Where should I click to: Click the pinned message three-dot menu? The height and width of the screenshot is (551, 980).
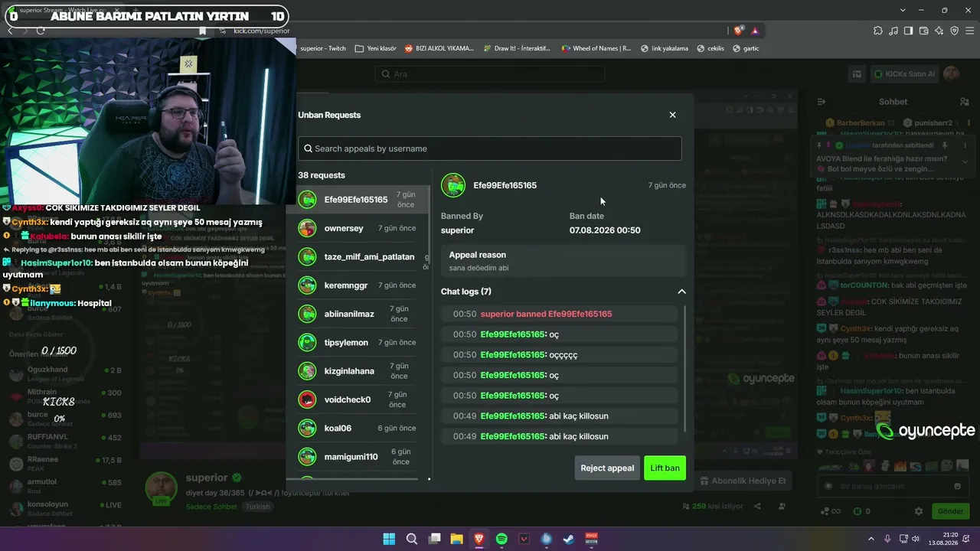(965, 145)
